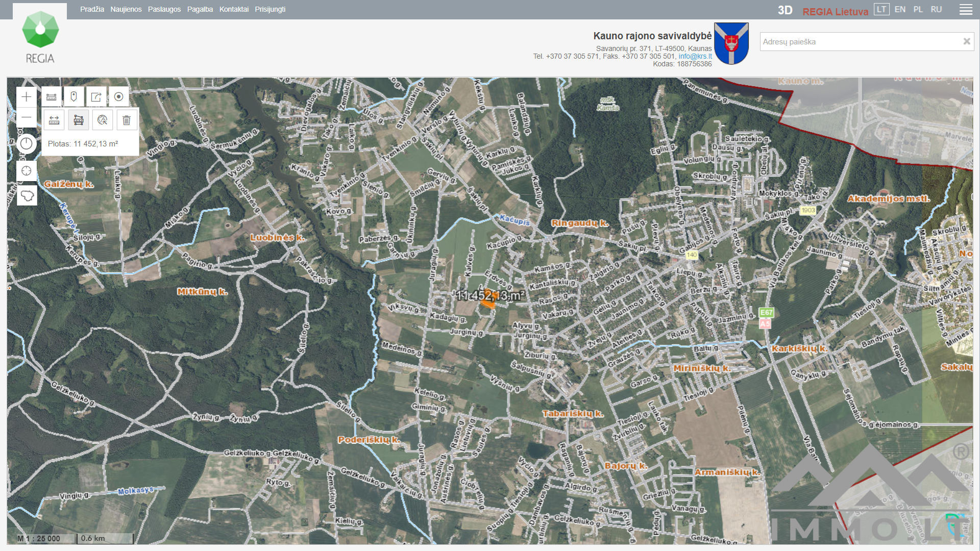Select the distance measuring tool

[54, 120]
